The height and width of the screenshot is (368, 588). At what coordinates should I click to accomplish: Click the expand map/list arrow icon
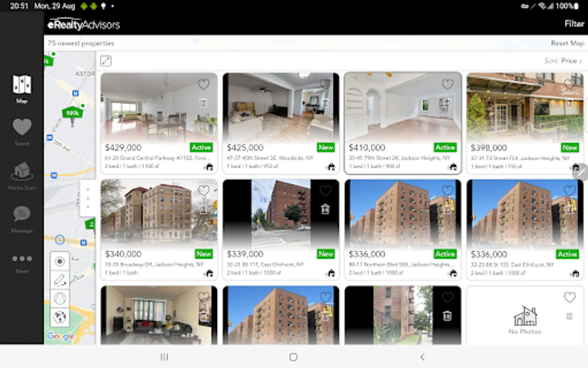click(x=106, y=61)
